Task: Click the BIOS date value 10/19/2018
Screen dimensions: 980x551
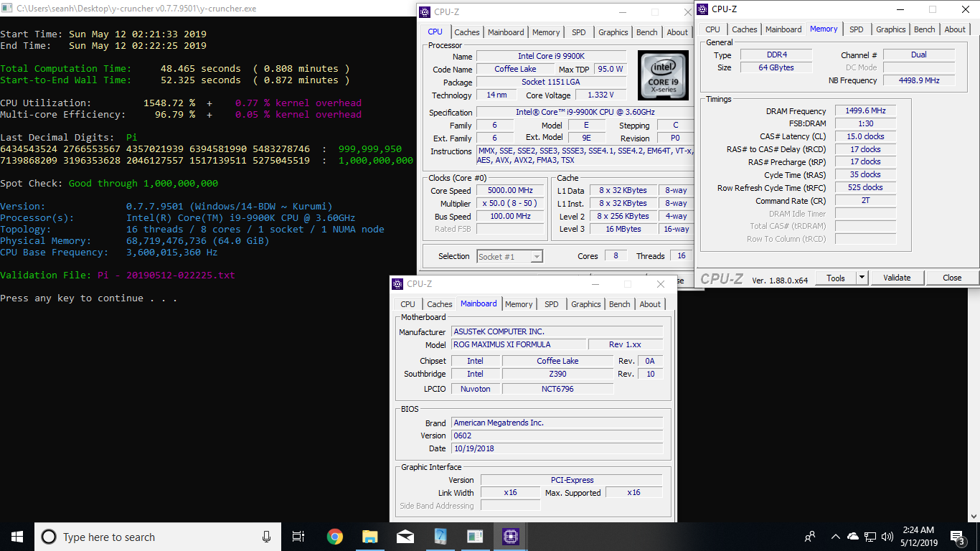Action: pyautogui.click(x=557, y=448)
